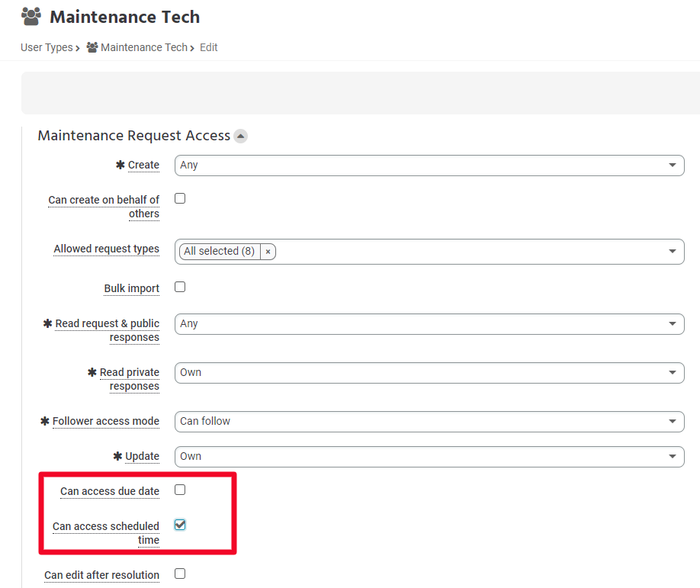Toggle Can create on behalf of others
700x588 pixels.
[180, 198]
